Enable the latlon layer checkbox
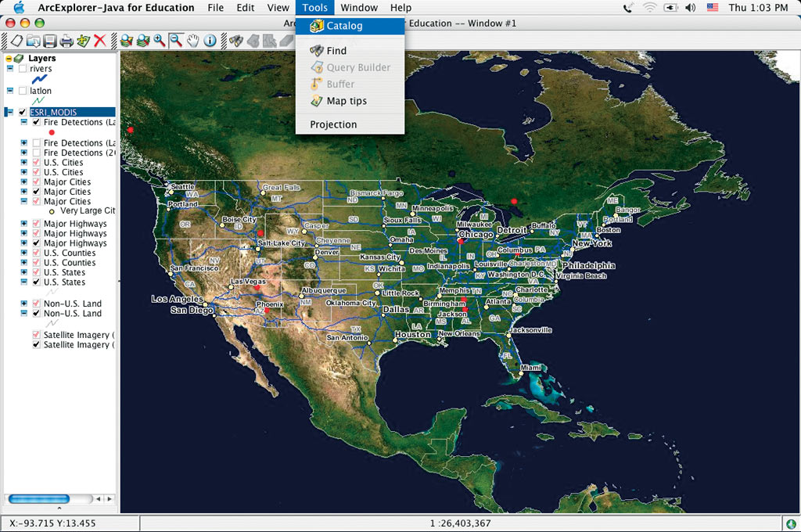This screenshot has width=801, height=532. 23,91
